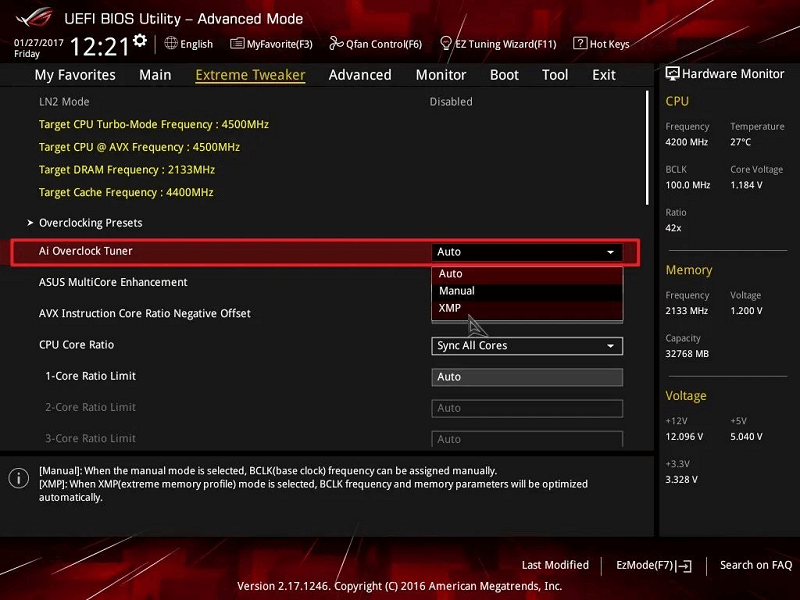Select XMP in the dropdown list
The height and width of the screenshot is (600, 800).
[450, 308]
